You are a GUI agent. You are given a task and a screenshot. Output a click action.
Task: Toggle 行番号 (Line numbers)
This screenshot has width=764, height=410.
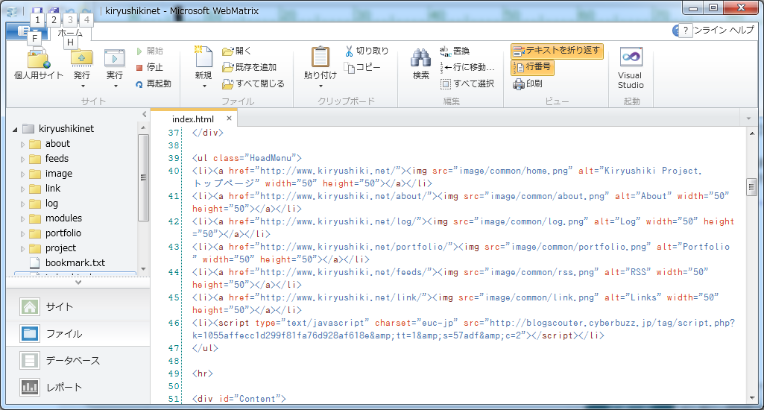(533, 67)
